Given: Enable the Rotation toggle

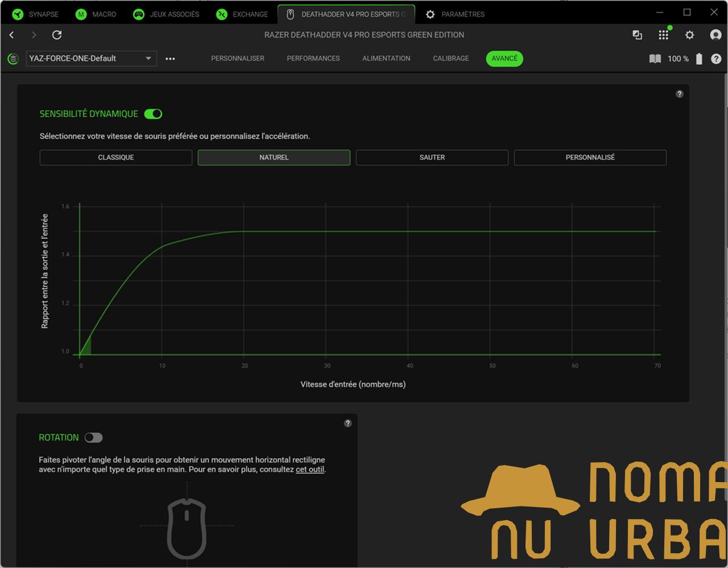Looking at the screenshot, I should pos(93,438).
